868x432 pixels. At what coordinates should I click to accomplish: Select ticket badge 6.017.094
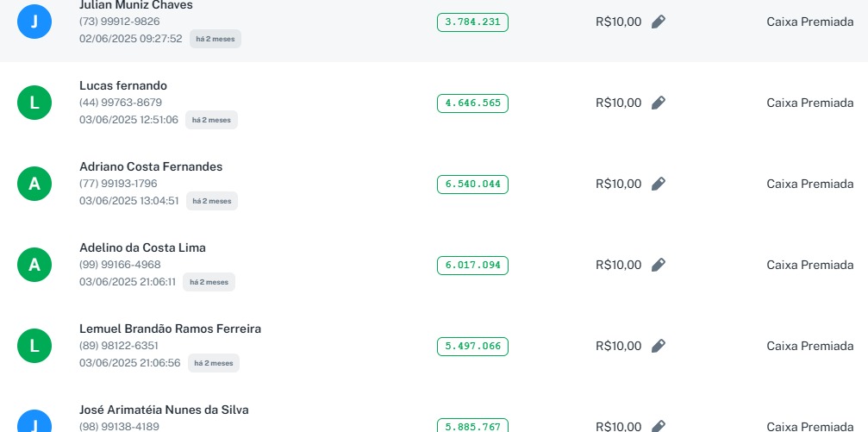[472, 266]
